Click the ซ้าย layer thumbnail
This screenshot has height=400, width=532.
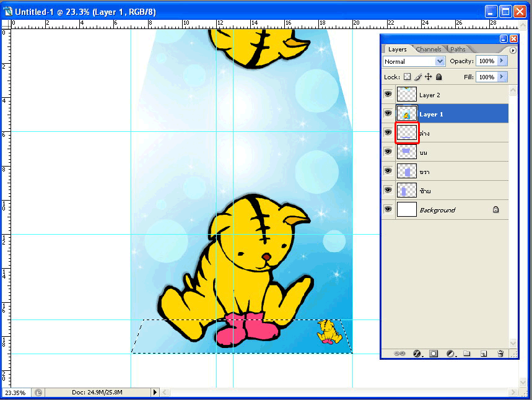[x=406, y=190]
